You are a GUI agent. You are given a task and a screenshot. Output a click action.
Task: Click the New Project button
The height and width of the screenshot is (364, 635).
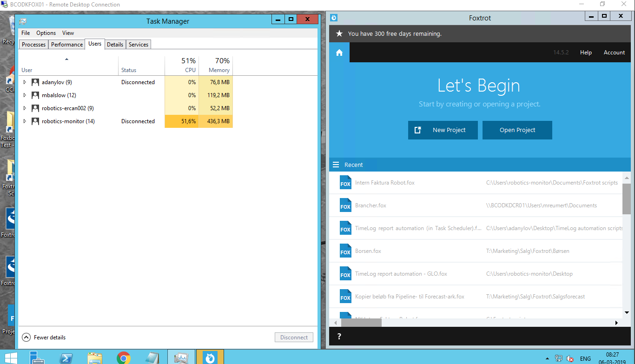tap(443, 130)
